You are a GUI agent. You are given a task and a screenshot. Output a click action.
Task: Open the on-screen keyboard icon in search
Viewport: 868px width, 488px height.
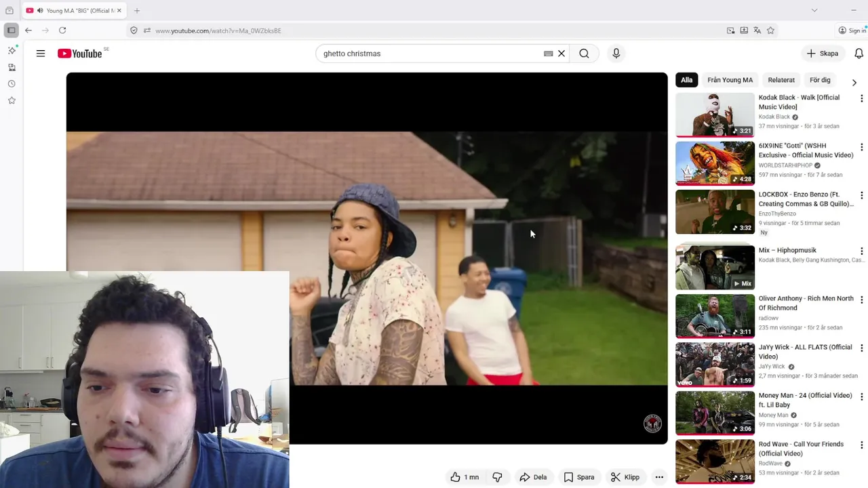[548, 54]
